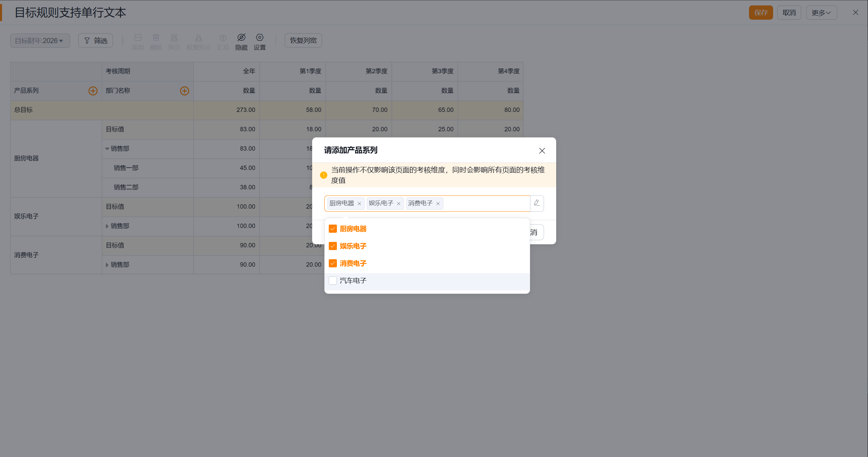This screenshot has width=868, height=457.
Task: Click the 筛选 filter button
Action: coord(96,41)
